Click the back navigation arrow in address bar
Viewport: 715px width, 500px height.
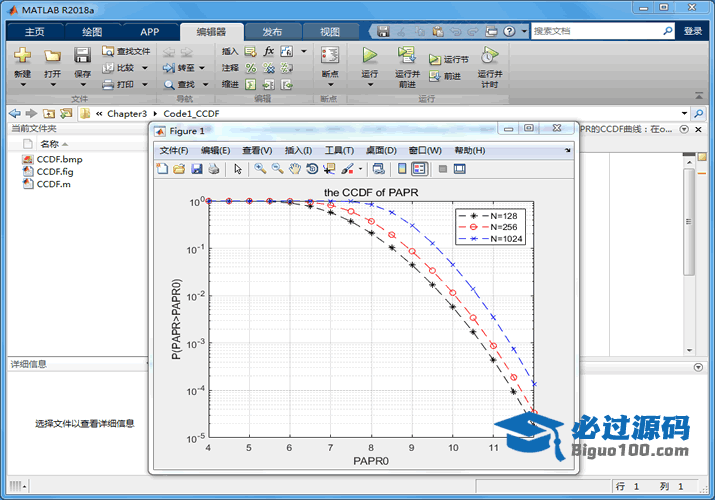coord(15,113)
